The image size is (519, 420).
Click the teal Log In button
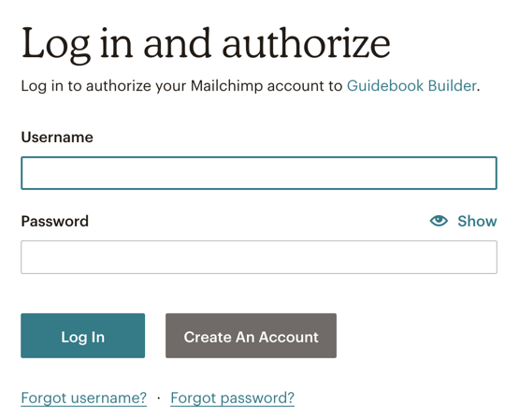[x=82, y=336]
